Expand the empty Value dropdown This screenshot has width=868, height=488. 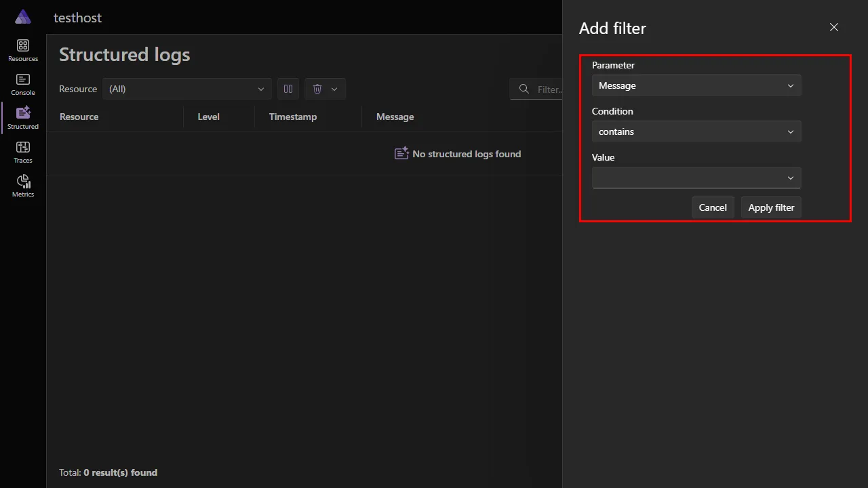[696, 178]
